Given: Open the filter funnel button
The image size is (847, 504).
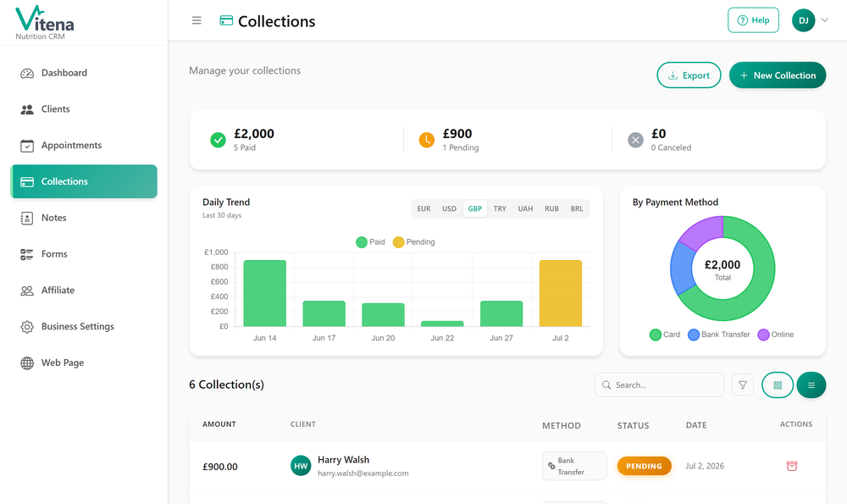Looking at the screenshot, I should 743,385.
